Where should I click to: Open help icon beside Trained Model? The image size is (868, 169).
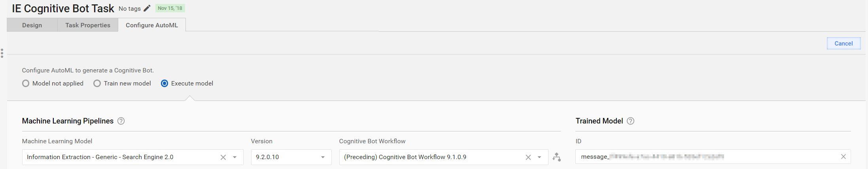[631, 121]
